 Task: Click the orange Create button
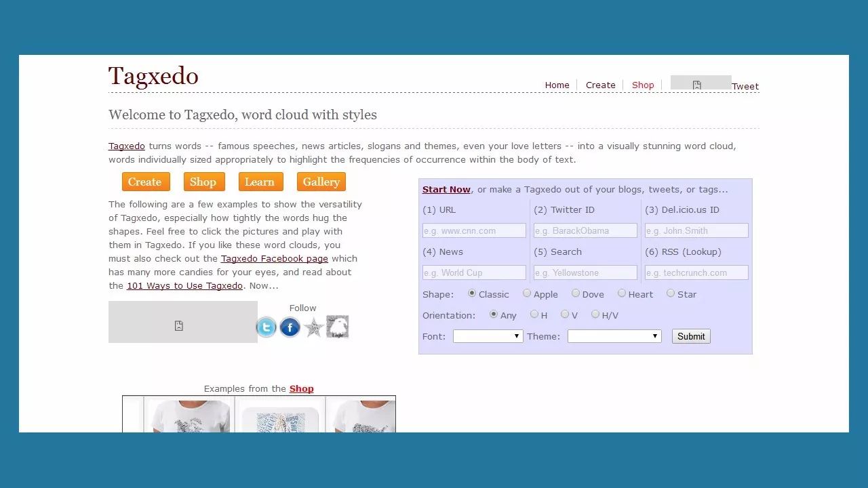(145, 182)
